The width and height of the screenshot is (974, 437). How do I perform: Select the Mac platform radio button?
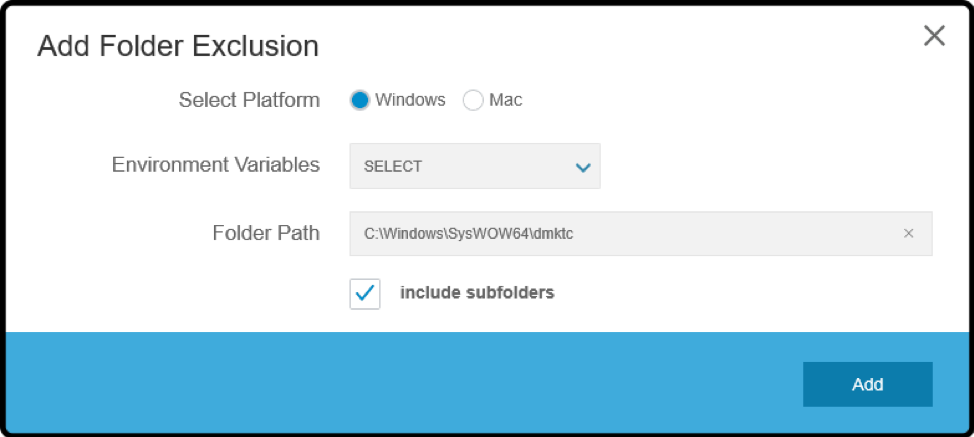click(x=473, y=100)
